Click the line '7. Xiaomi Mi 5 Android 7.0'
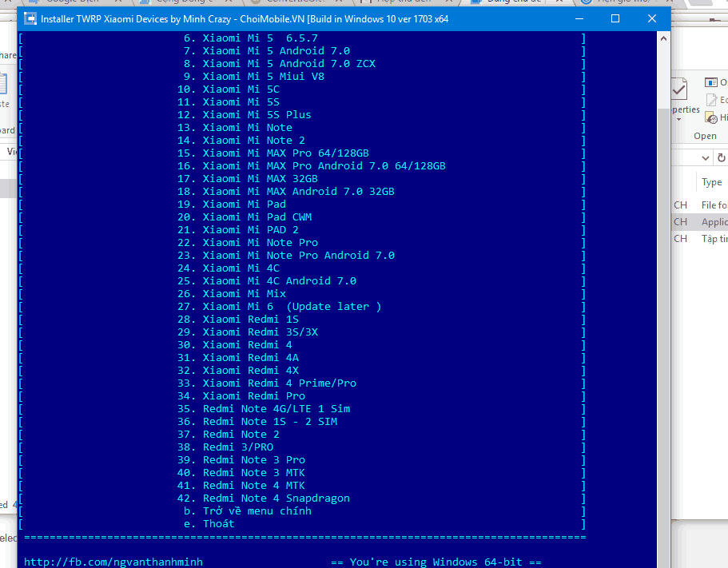728x568 pixels. tap(266, 51)
